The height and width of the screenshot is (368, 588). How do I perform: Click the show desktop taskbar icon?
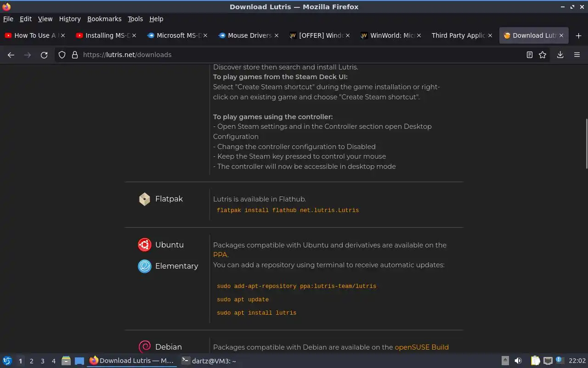coord(79,361)
